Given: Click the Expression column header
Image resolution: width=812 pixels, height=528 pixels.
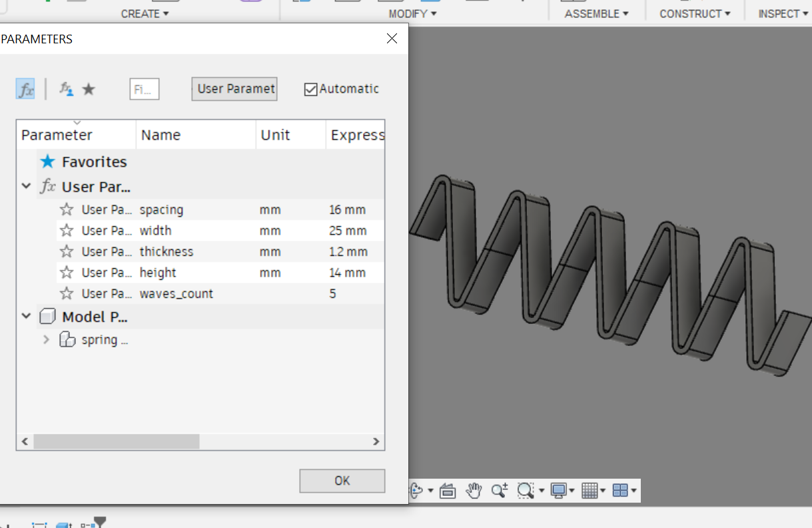Looking at the screenshot, I should click(355, 135).
